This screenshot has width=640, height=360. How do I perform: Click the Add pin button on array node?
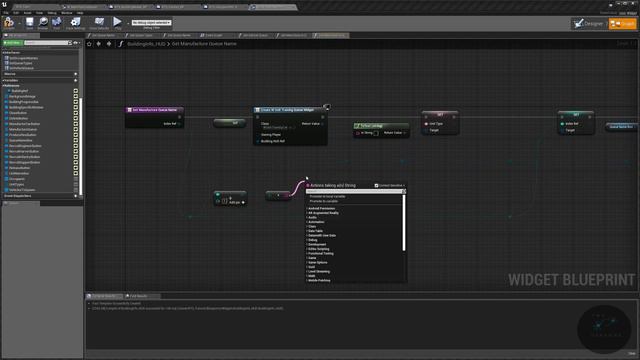[236, 202]
